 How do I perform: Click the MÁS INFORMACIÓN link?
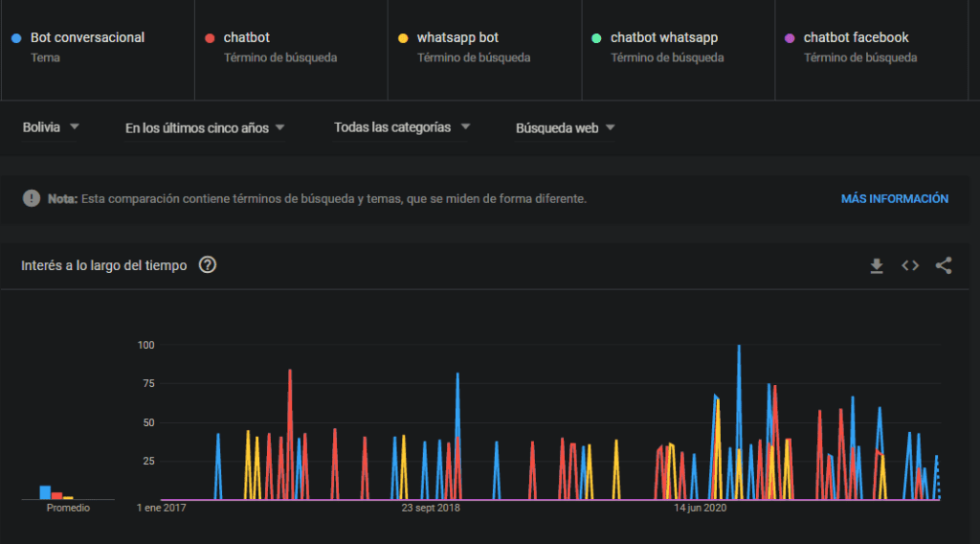[x=895, y=199]
